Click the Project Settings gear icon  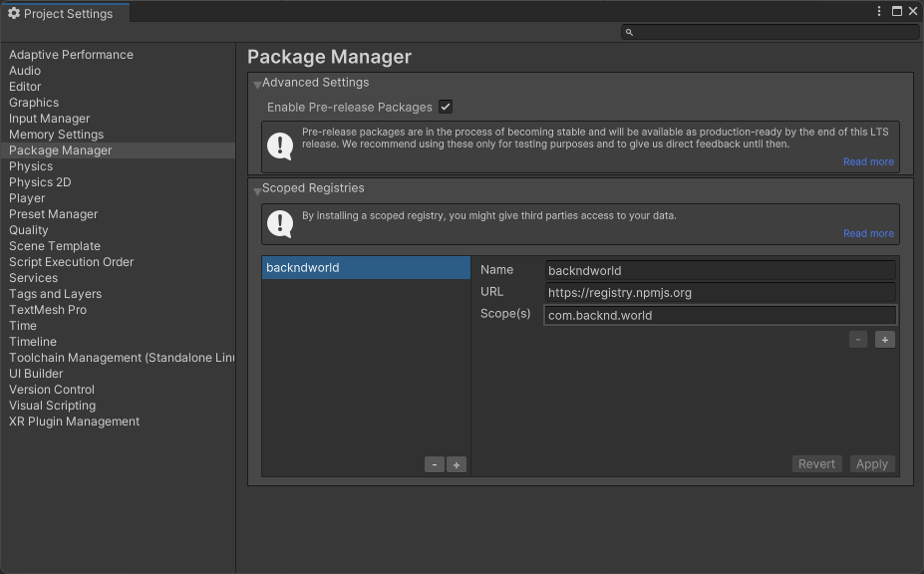[14, 13]
